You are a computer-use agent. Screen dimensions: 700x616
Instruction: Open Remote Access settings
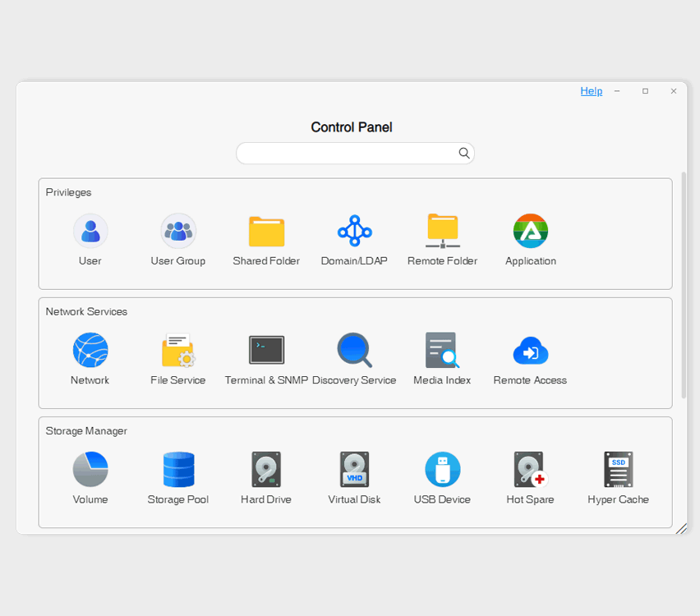(x=531, y=351)
